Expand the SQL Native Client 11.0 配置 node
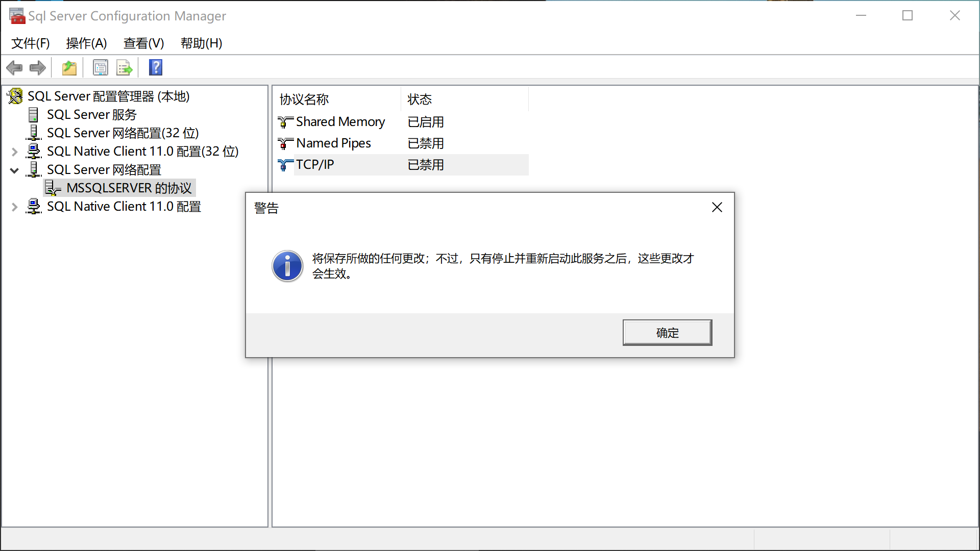This screenshot has height=551, width=980. (x=15, y=207)
